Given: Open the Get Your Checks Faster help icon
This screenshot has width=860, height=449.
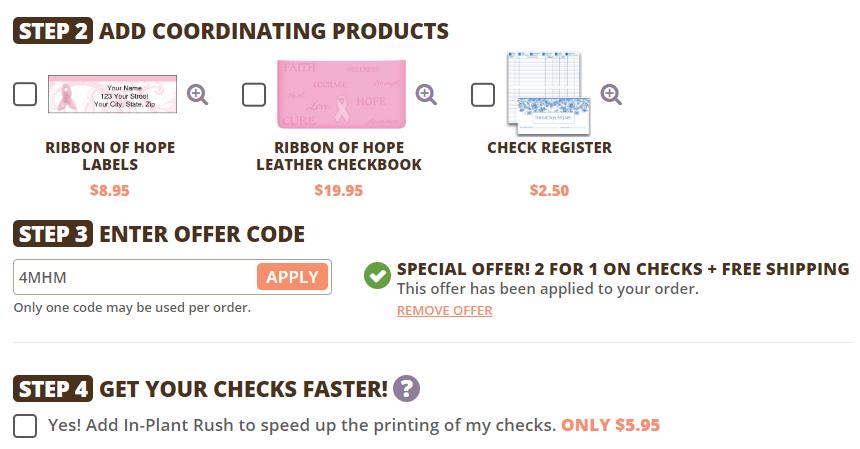Looking at the screenshot, I should (x=406, y=389).
